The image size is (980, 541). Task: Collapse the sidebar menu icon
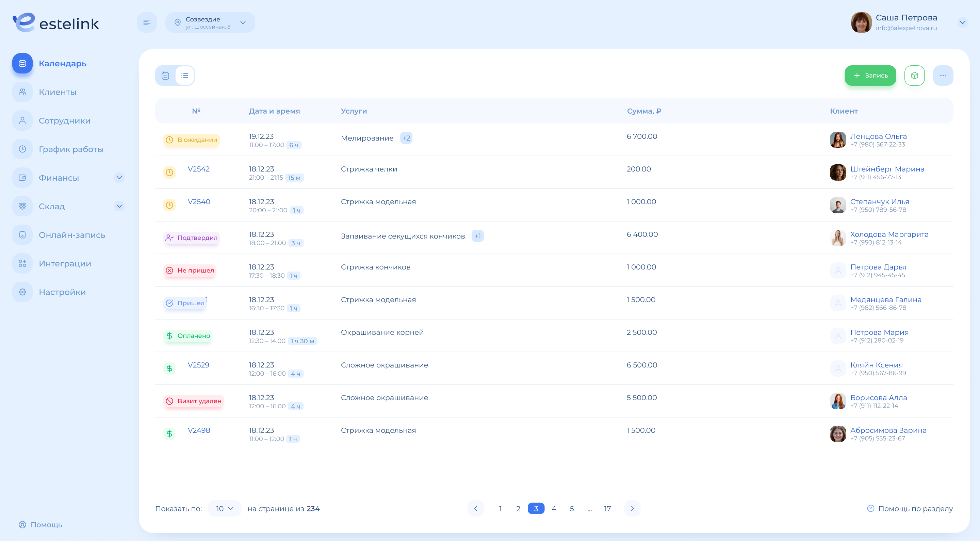pyautogui.click(x=147, y=22)
